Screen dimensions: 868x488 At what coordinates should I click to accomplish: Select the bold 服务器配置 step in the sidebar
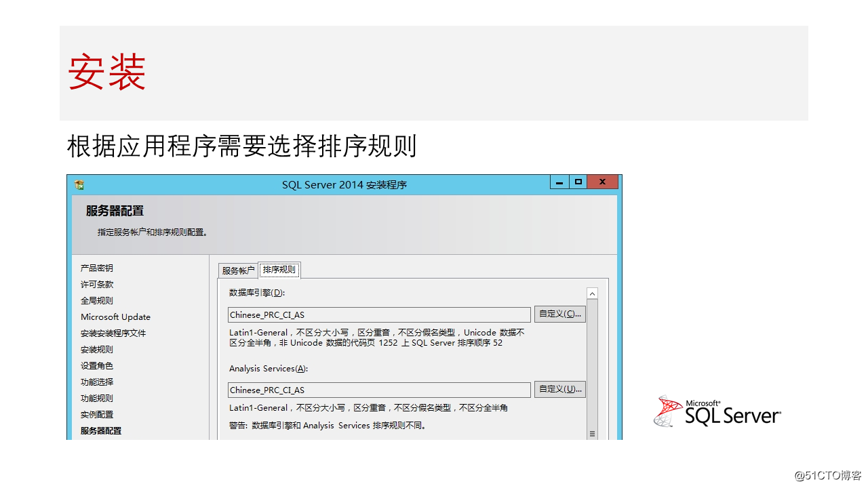click(x=101, y=431)
